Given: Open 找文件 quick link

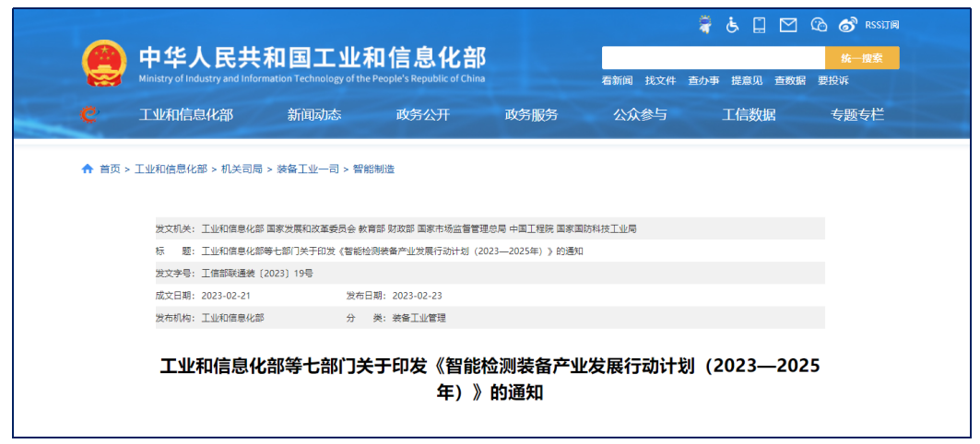Looking at the screenshot, I should (x=661, y=80).
